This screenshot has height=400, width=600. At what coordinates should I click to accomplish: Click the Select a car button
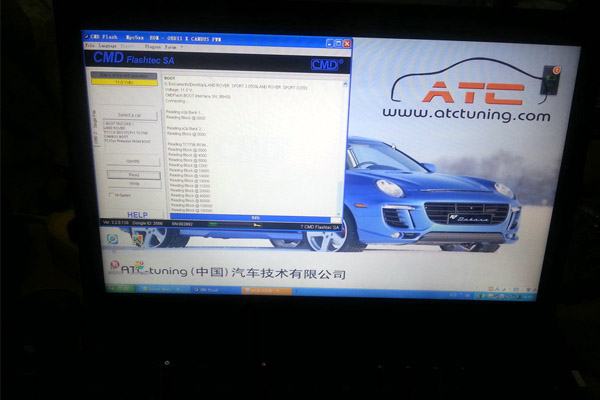tap(130, 115)
